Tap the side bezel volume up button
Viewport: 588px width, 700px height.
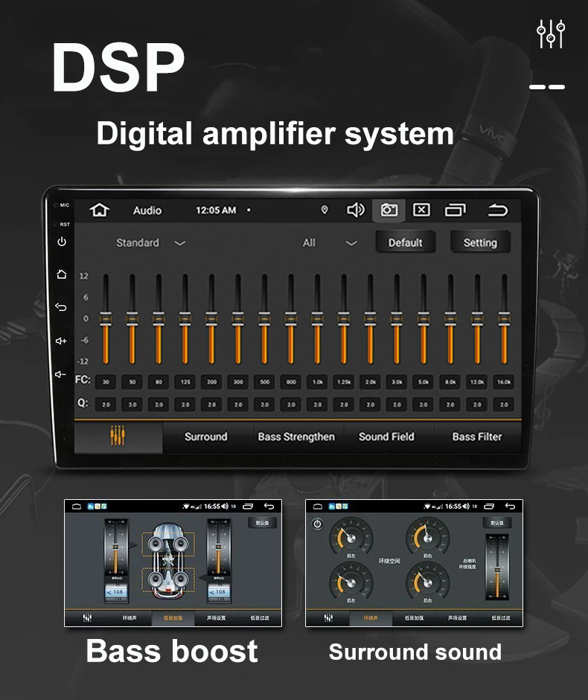click(61, 341)
